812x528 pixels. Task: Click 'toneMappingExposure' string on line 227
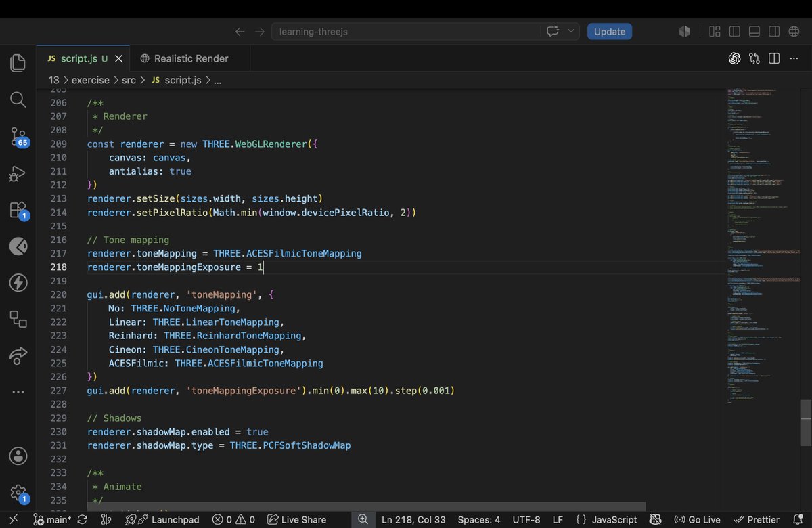[244, 391]
